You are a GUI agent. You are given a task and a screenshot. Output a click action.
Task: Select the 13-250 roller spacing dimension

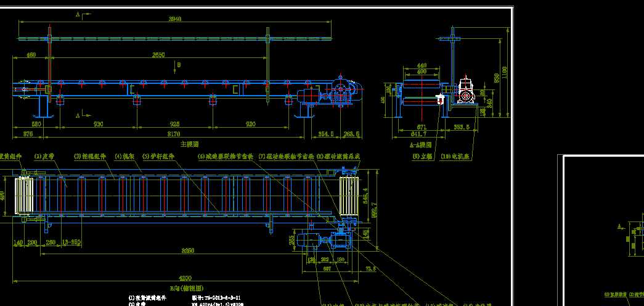(x=71, y=242)
